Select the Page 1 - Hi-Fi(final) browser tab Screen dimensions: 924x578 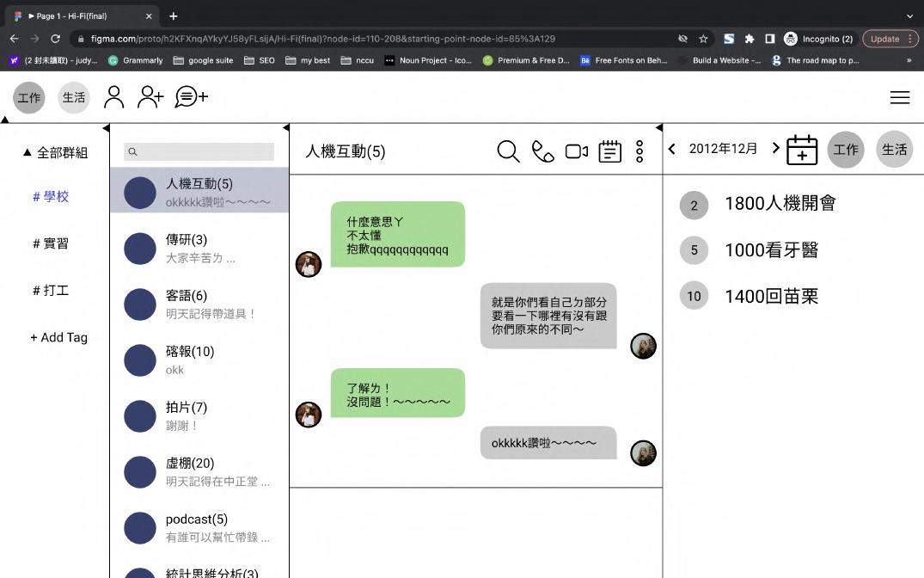click(x=77, y=15)
